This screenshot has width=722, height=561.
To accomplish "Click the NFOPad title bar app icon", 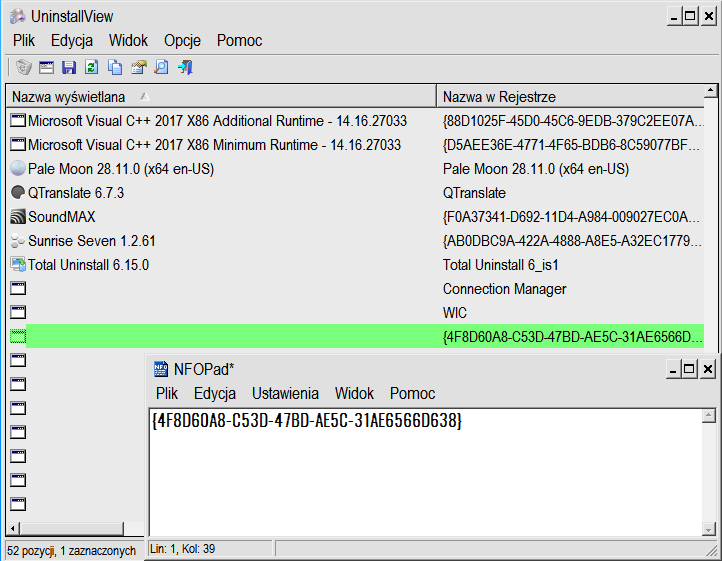I will pyautogui.click(x=161, y=369).
